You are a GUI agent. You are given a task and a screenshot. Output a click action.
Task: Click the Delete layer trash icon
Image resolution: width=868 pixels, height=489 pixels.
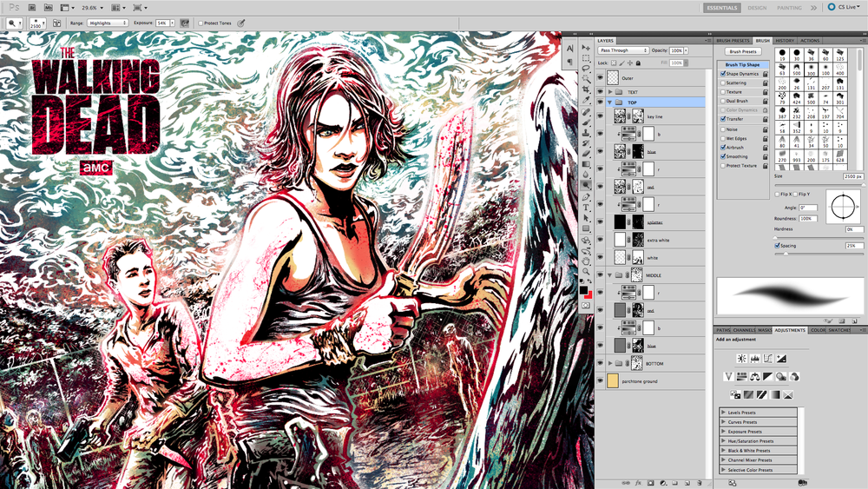pyautogui.click(x=700, y=483)
